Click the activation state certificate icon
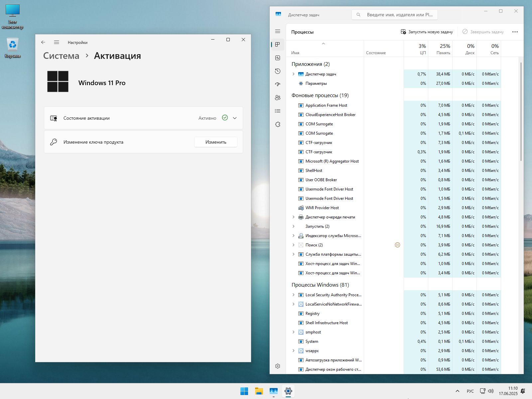The width and height of the screenshot is (532, 399). click(54, 118)
